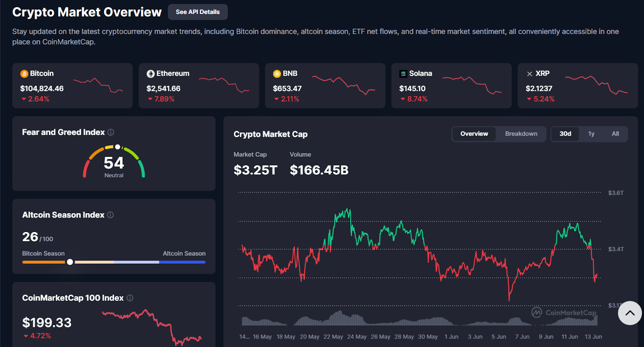644x347 pixels.
Task: Open CoinMarketCap 100 Index info icon
Action: [130, 298]
